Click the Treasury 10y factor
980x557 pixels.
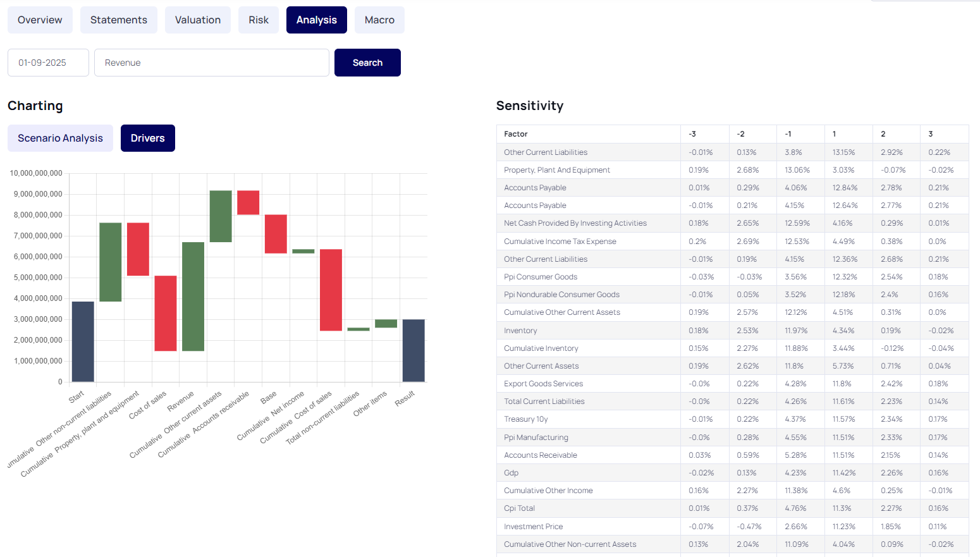[x=526, y=419]
